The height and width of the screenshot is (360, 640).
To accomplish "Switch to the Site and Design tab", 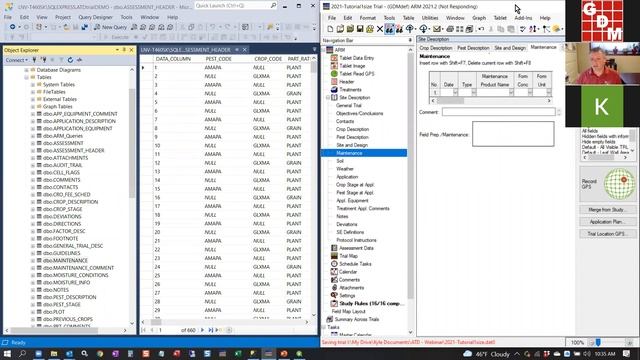I will (510, 48).
